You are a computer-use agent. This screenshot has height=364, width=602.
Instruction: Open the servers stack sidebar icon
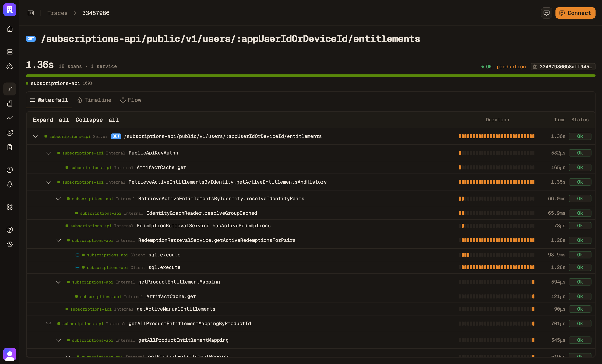(x=10, y=52)
